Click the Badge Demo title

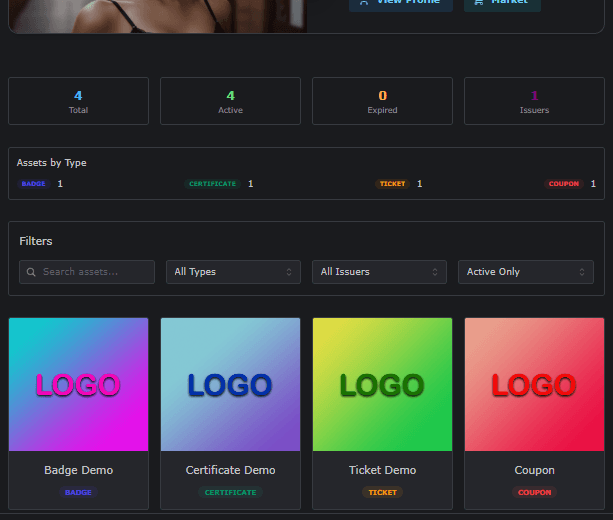pyautogui.click(x=79, y=470)
